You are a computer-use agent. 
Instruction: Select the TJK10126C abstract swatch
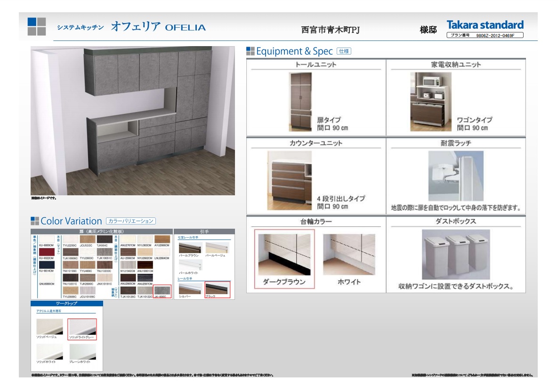[128, 290]
